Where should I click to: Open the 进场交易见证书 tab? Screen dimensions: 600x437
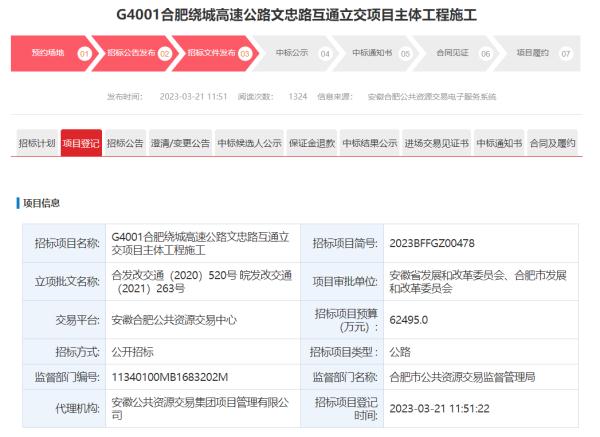(x=437, y=143)
